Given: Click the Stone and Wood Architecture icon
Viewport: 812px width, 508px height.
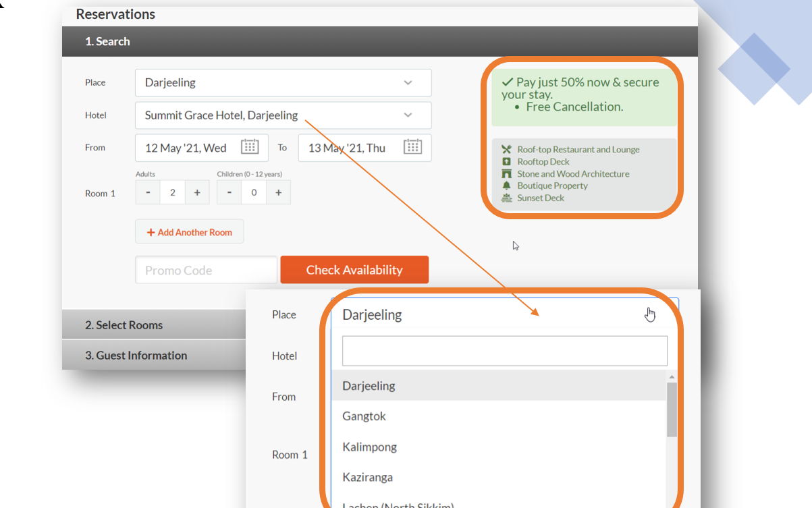Looking at the screenshot, I should (x=507, y=173).
